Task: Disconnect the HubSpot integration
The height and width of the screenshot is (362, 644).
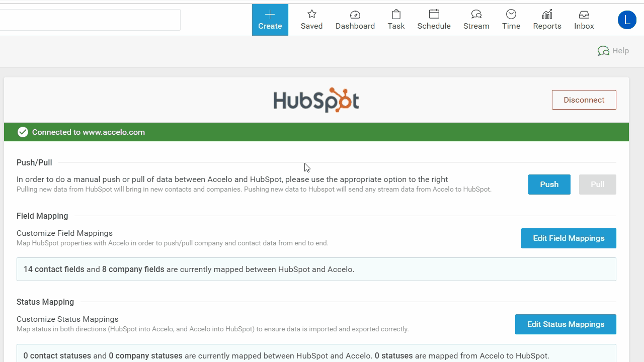Action: (x=584, y=100)
